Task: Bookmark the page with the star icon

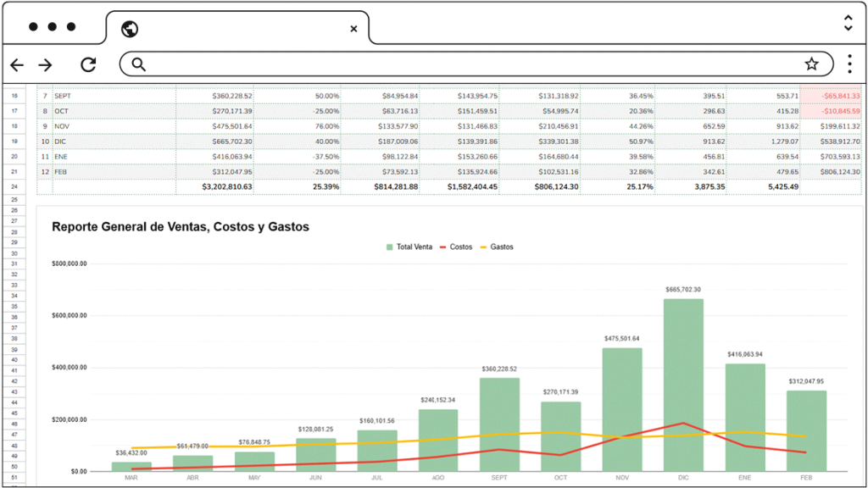Action: (811, 63)
